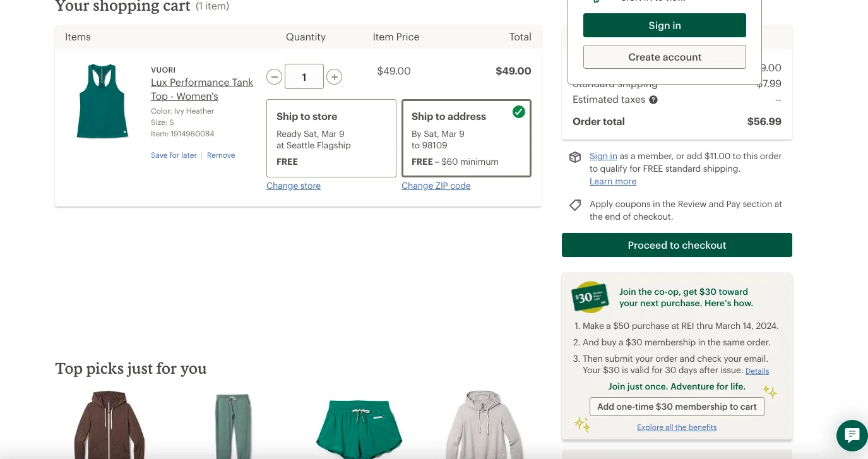Increase quantity with the plus button

tap(335, 77)
